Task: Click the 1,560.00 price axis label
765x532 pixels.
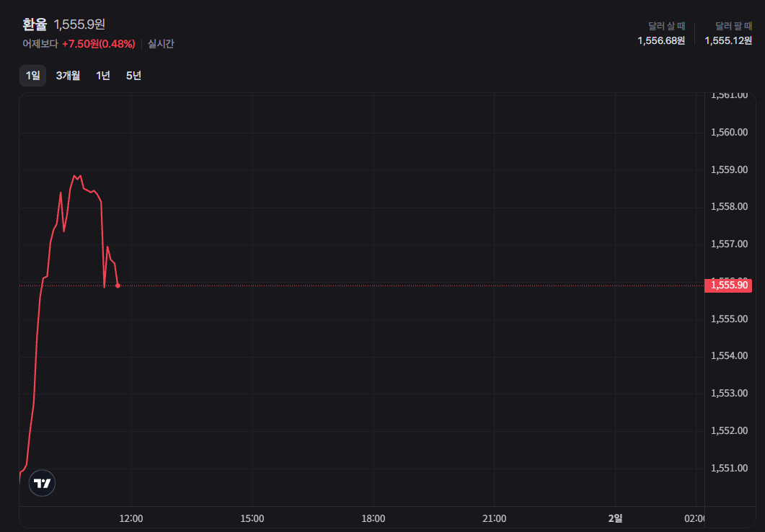Action: click(x=730, y=133)
